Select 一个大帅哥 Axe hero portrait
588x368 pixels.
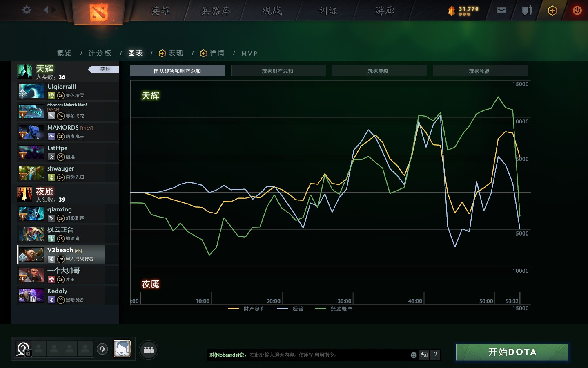tap(31, 275)
